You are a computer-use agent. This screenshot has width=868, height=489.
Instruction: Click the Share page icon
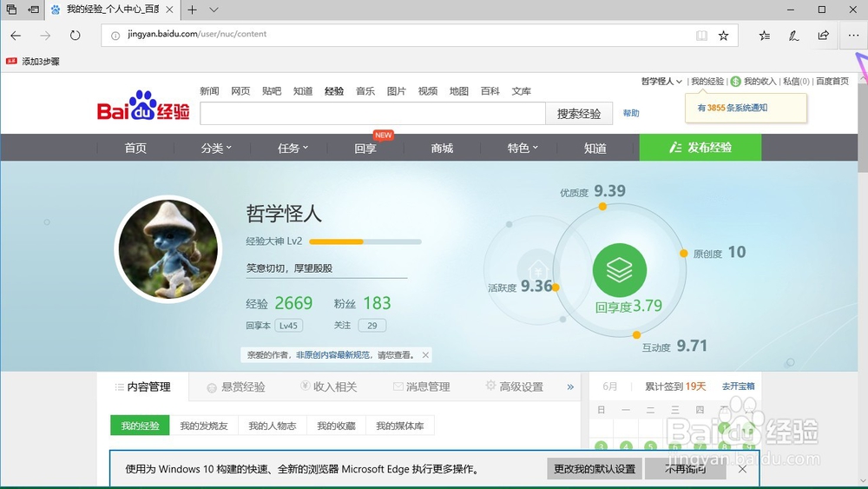(824, 36)
